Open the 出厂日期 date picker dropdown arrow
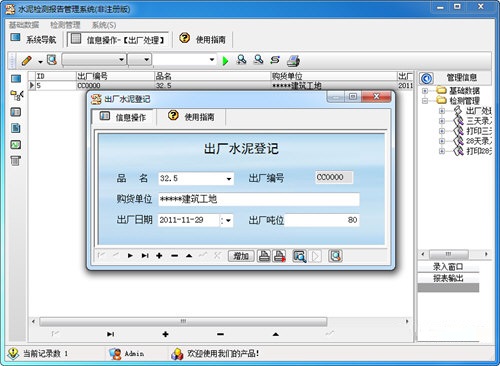500x366 pixels. tap(228, 221)
